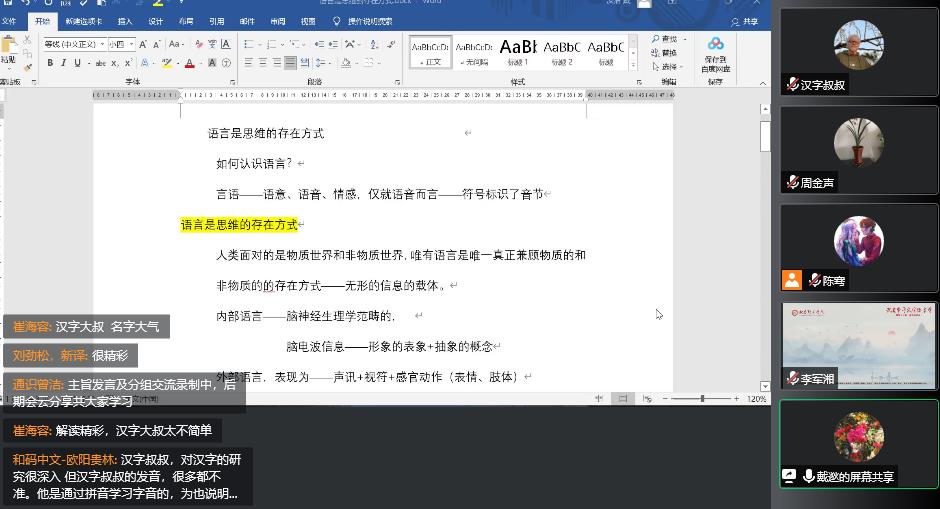Click the Save to Baidu Netdisk icon
Image resolution: width=940 pixels, height=509 pixels.
(x=715, y=55)
